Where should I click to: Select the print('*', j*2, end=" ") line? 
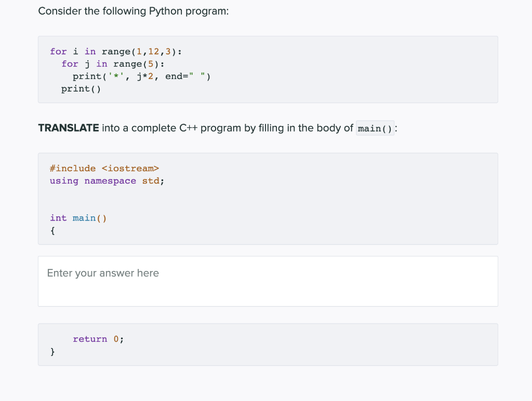[x=143, y=76]
